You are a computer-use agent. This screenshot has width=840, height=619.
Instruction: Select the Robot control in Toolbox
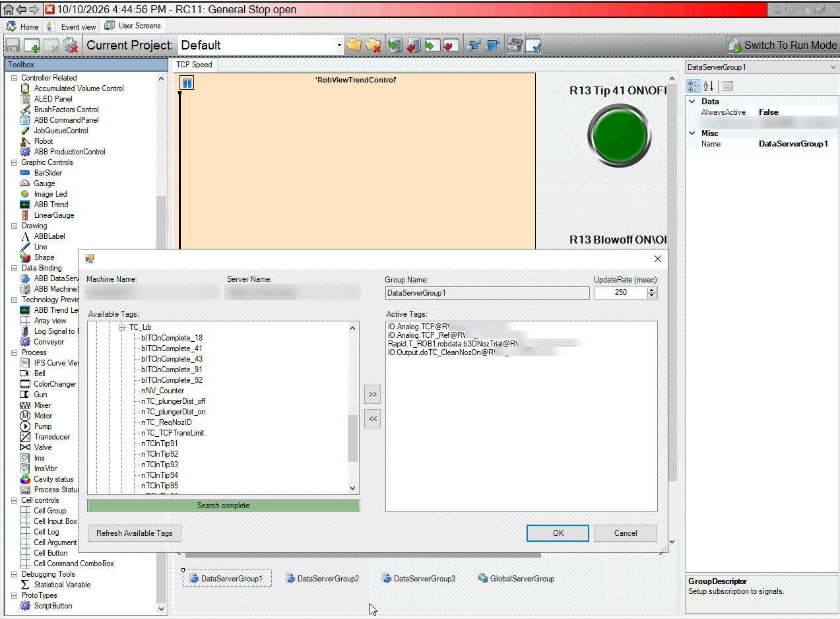[44, 141]
